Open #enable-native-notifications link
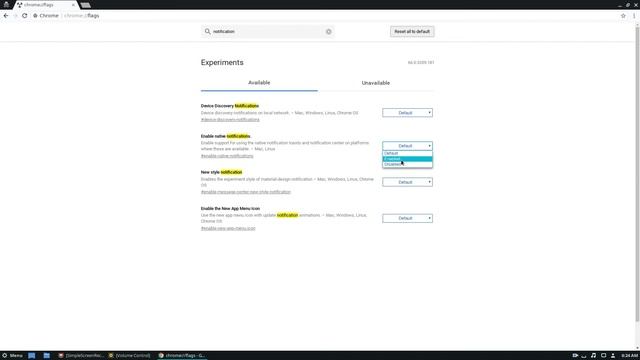The height and width of the screenshot is (360, 640). pos(227,156)
